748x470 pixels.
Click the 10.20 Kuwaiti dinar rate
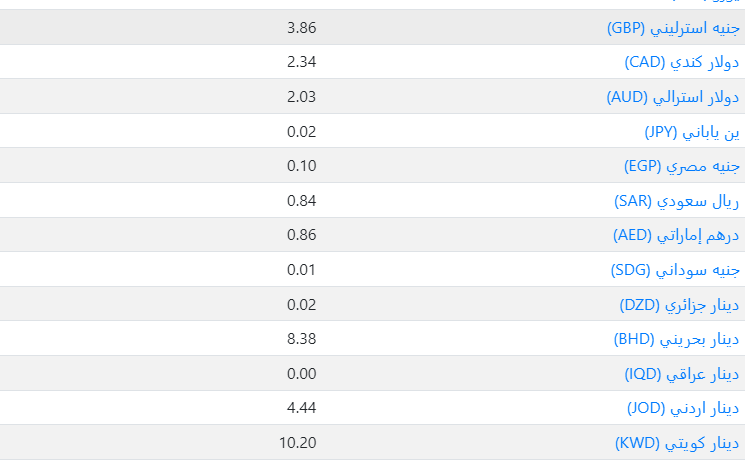(x=298, y=443)
